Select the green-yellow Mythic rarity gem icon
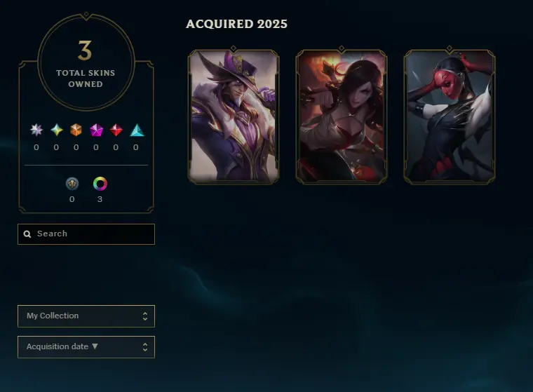The width and height of the screenshot is (533, 392). tap(56, 130)
